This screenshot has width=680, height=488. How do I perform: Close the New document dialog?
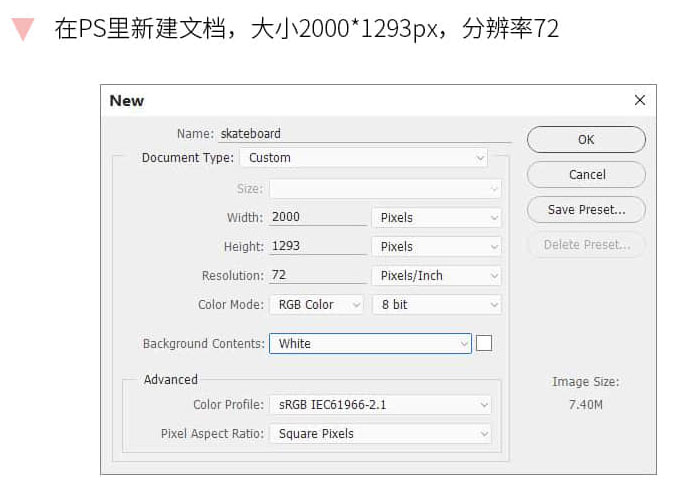pyautogui.click(x=640, y=100)
